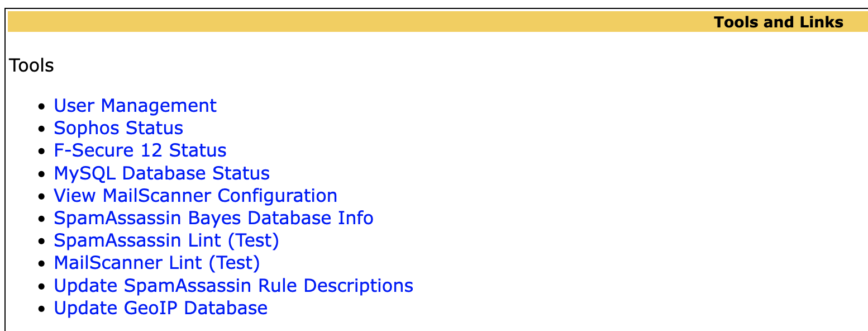Open the MailScanner Lint (Test) link
Viewport: 868px width, 331px height.
[156, 263]
